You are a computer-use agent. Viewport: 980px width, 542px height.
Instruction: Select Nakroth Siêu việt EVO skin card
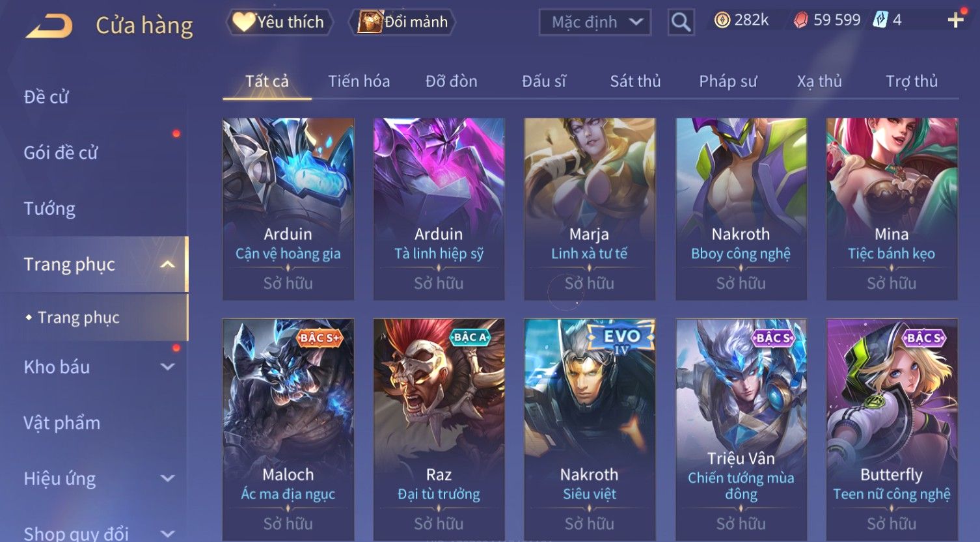click(x=590, y=429)
